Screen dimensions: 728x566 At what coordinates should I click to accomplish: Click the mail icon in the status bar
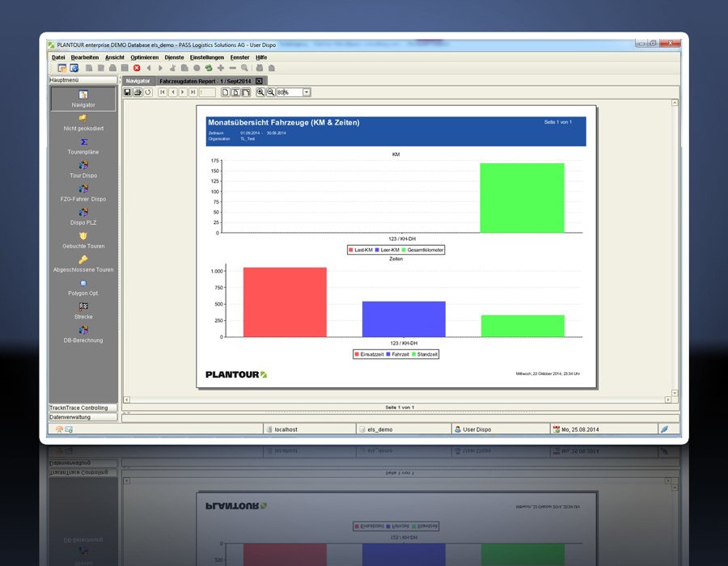[x=70, y=429]
